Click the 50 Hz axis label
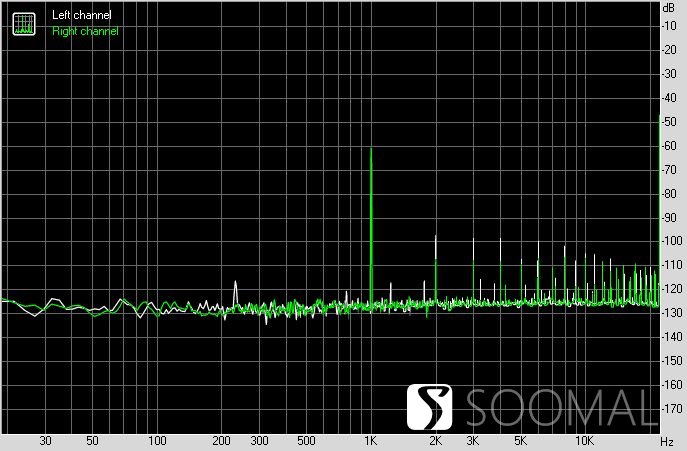Viewport: 687px width, 451px height. coord(92,441)
